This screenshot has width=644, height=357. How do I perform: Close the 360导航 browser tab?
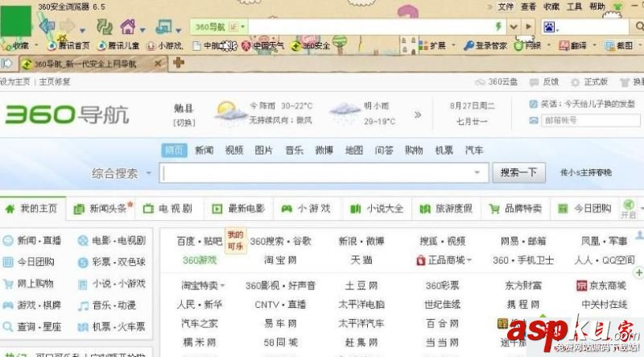tap(158, 64)
